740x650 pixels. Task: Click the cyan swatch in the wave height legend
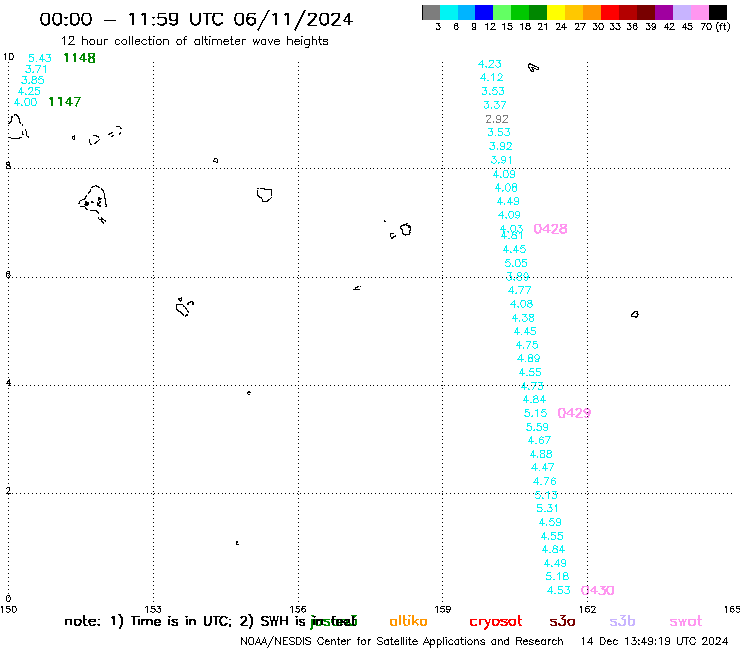449,12
